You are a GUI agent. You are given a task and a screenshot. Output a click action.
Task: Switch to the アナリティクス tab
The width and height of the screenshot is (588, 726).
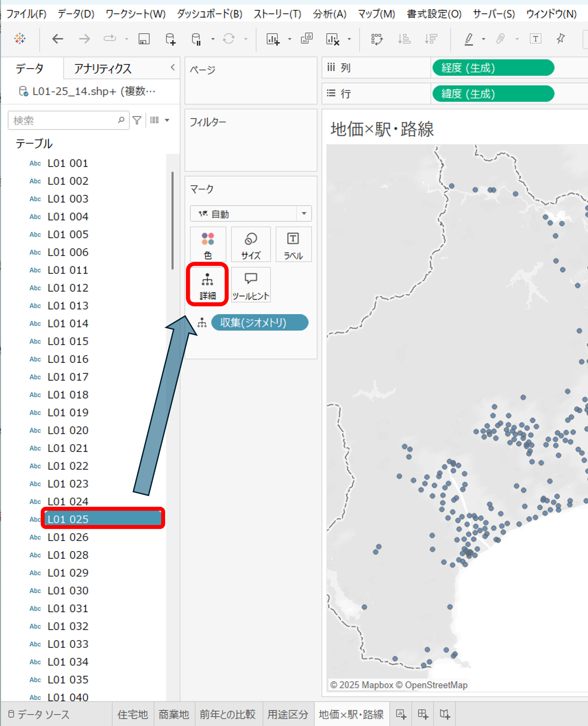103,69
